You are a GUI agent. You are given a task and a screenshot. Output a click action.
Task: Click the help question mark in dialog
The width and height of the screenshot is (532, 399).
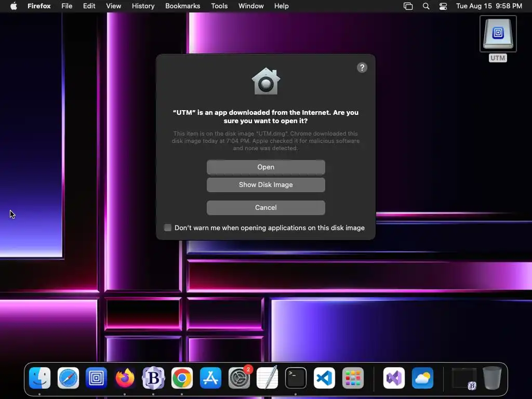pos(362,68)
